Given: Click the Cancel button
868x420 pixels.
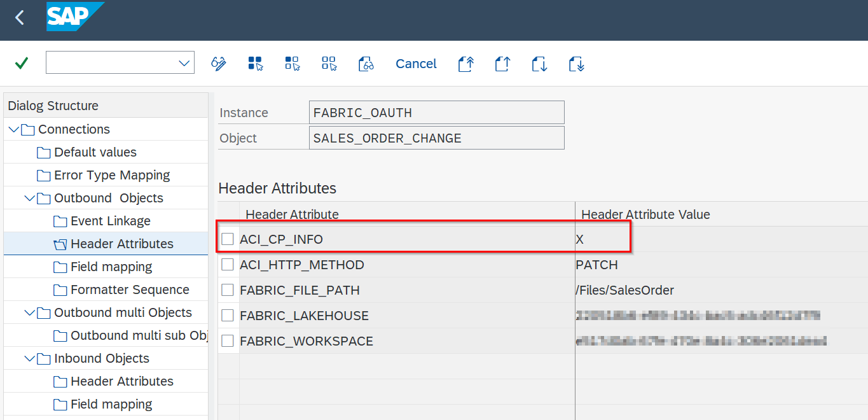Looking at the screenshot, I should click(416, 64).
